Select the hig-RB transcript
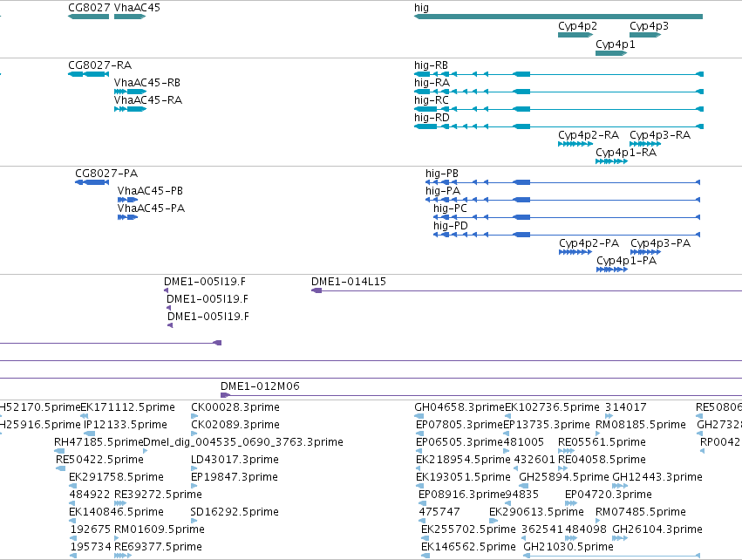Image resolution: width=742 pixels, height=560 pixels. point(431,65)
